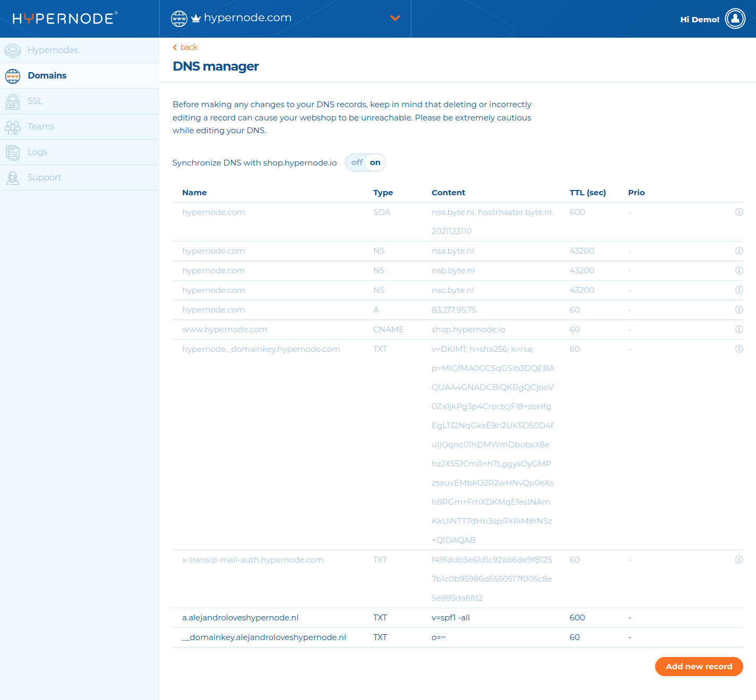Click the Teams people icon in sidebar
This screenshot has width=756, height=700.
[13, 127]
